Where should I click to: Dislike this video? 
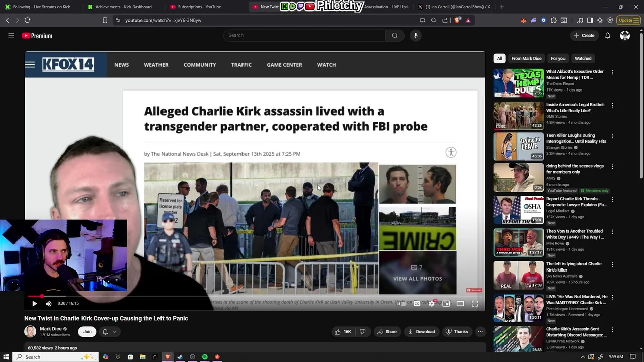tap(362, 332)
